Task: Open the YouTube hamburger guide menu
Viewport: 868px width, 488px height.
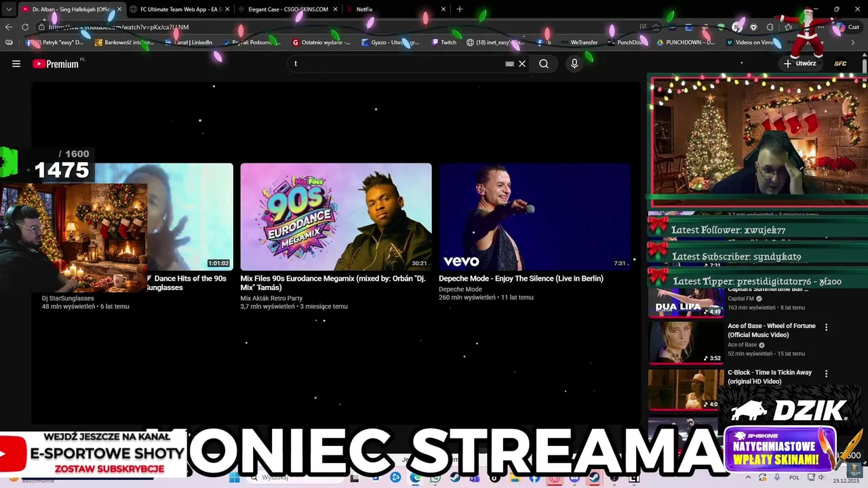Action: 16,64
